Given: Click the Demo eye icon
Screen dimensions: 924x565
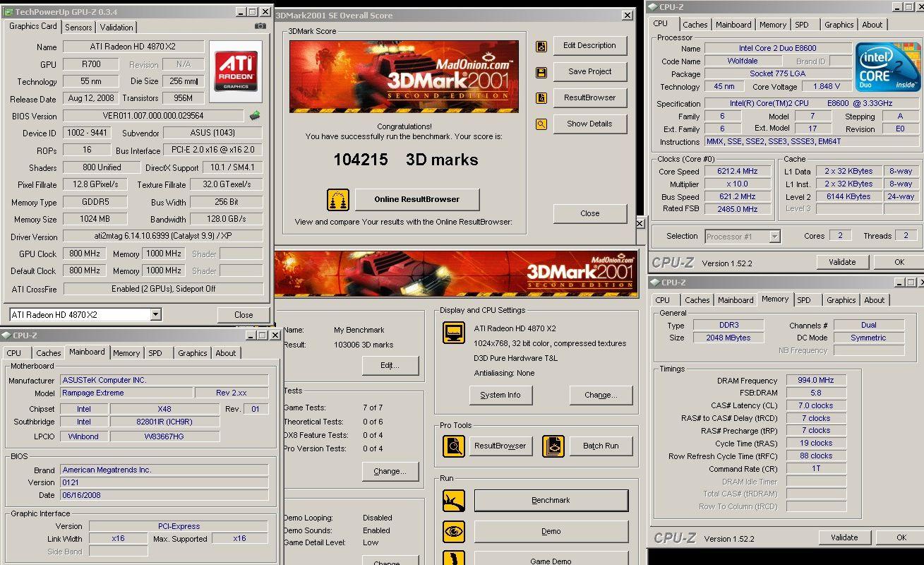Looking at the screenshot, I should [x=453, y=531].
